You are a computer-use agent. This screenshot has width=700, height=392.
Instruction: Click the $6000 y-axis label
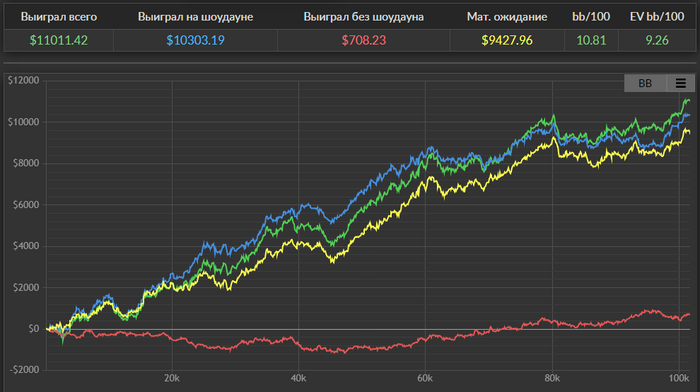(x=26, y=204)
